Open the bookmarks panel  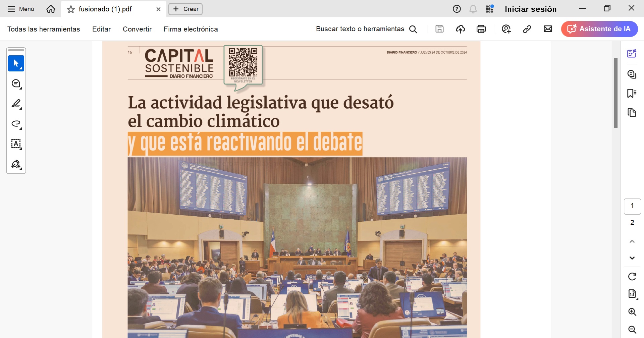[x=632, y=93]
